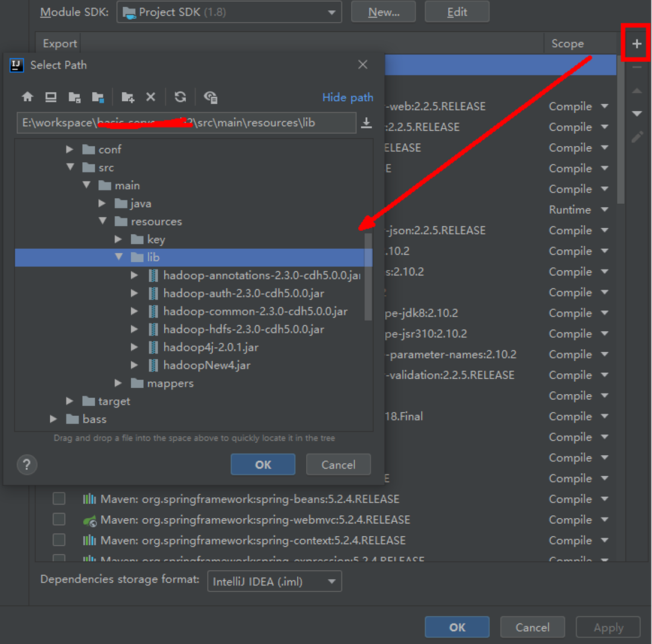652x644 pixels.
Task: Open the Runtime scope dropdown
Action: coord(605,210)
